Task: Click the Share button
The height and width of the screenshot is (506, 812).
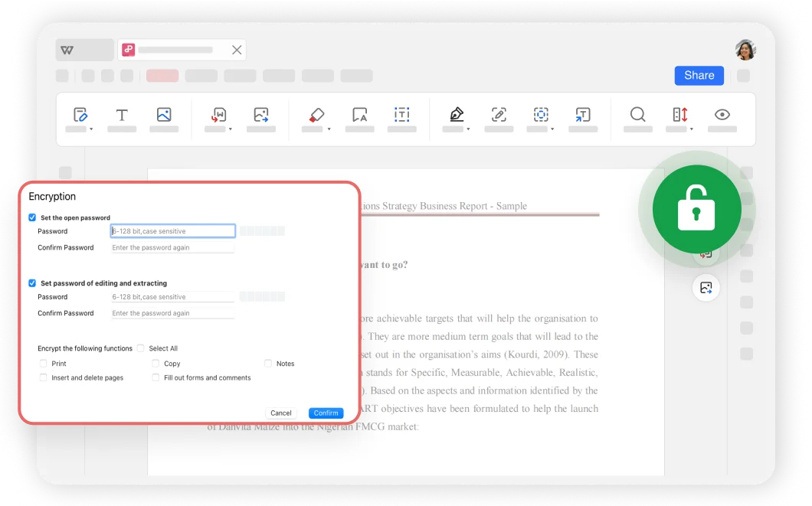Action: pos(698,75)
